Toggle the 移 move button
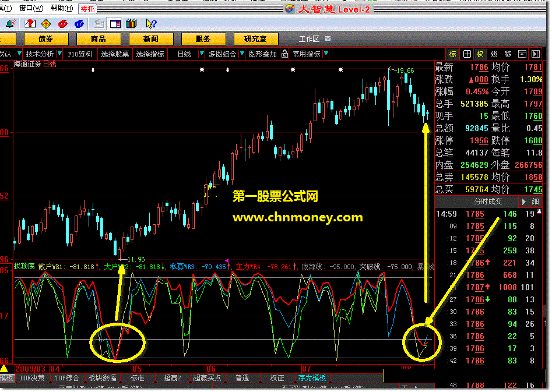This screenshot has width=552, height=392. pyautogui.click(x=508, y=54)
